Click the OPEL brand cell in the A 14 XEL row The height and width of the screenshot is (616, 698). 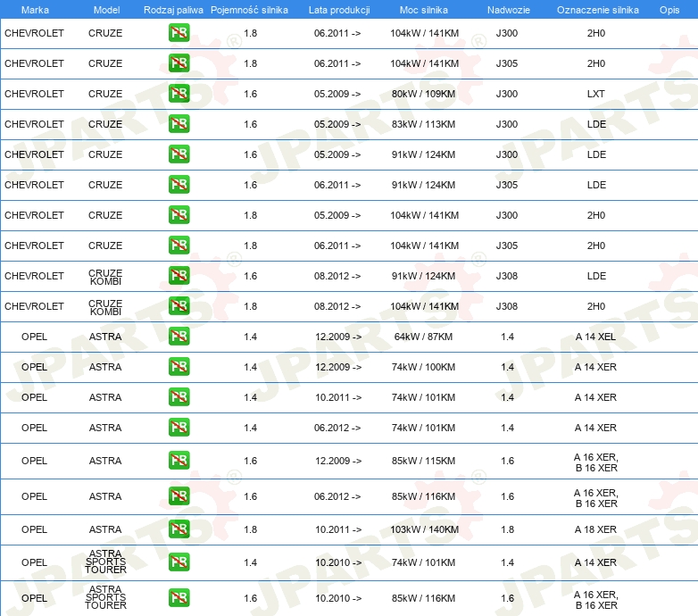point(34,337)
